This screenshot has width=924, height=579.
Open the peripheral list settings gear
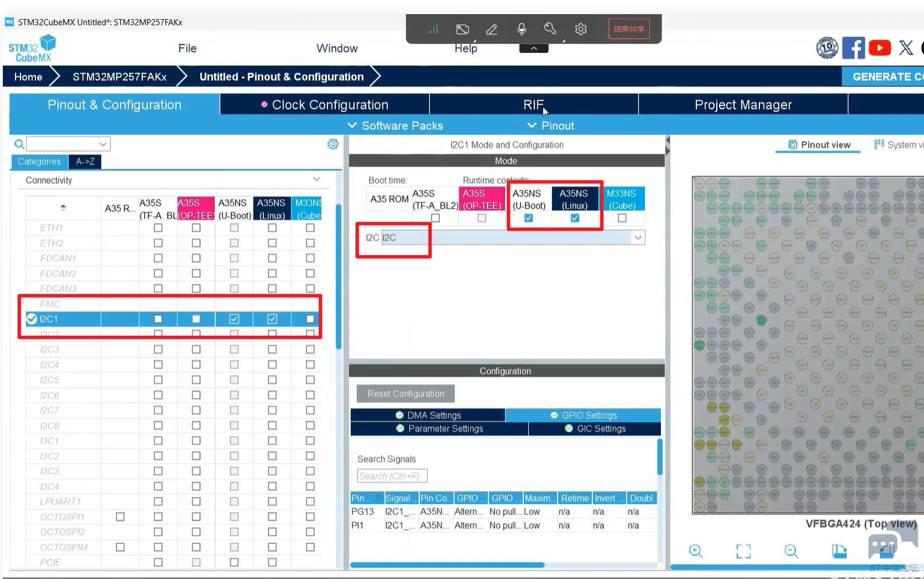[333, 144]
